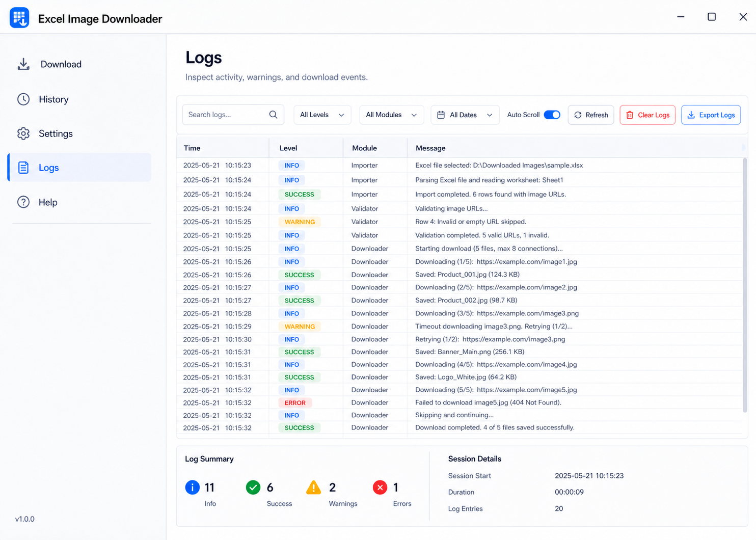Click 'Saved: Logo_White.jpg (64.2 KB)' entry

point(466,377)
